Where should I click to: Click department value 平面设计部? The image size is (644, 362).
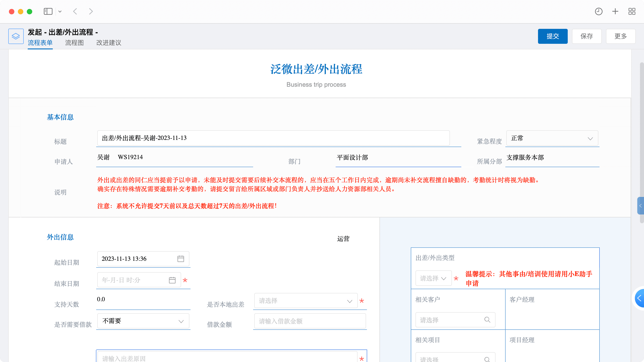[352, 158]
